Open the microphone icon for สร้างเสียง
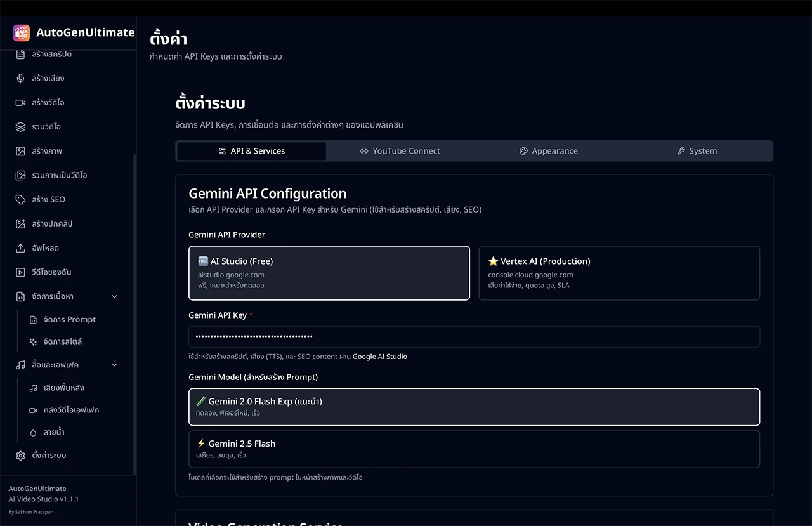Viewport: 812px width, 526px height. click(x=20, y=79)
